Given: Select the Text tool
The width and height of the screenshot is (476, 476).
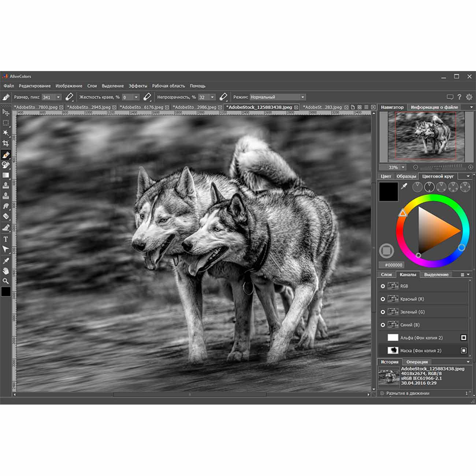Looking at the screenshot, I should pyautogui.click(x=6, y=239).
